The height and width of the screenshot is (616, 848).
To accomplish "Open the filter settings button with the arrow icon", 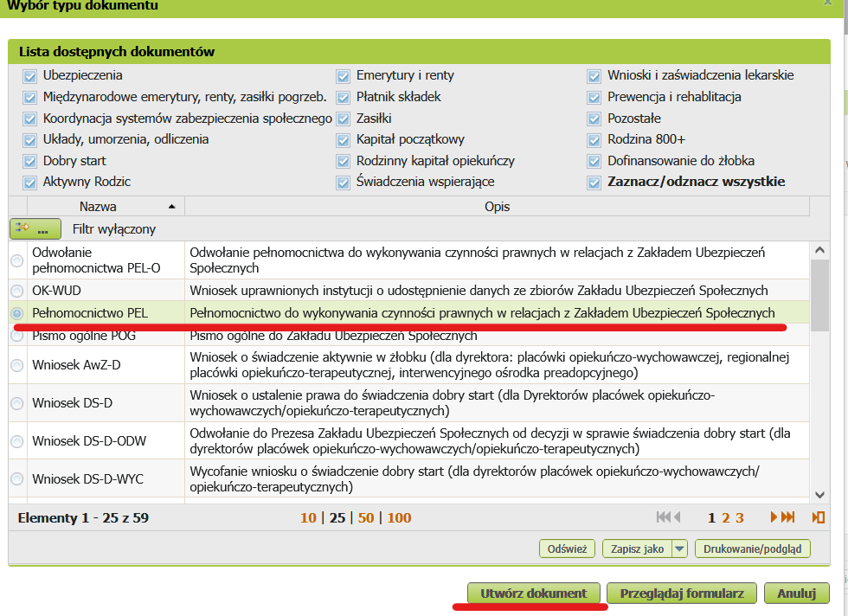I will 35,228.
